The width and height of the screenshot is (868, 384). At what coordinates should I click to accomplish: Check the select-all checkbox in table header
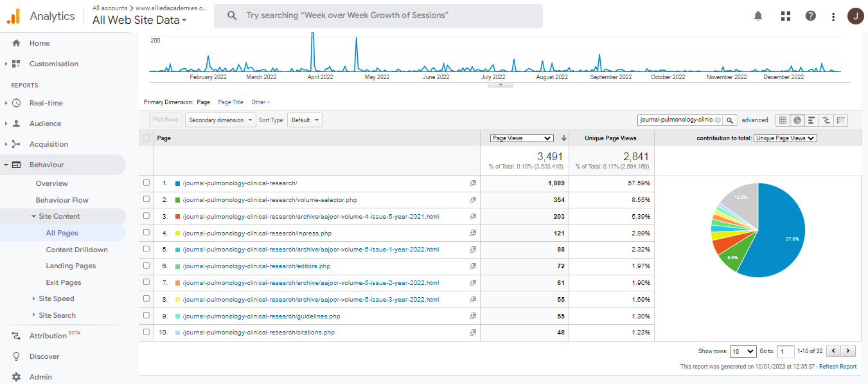(146, 138)
